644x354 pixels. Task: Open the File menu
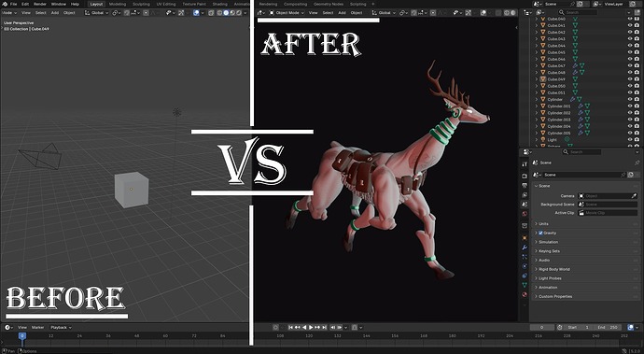point(14,4)
